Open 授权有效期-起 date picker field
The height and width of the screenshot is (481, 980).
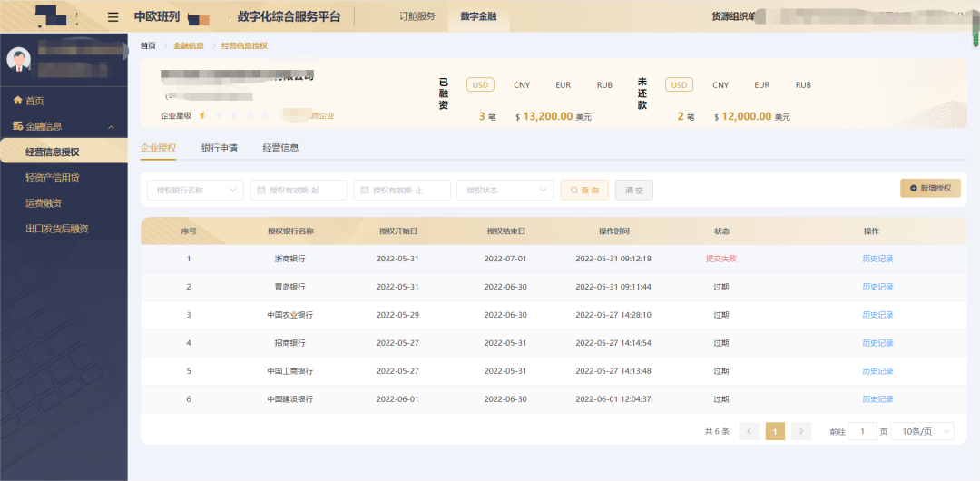pos(299,191)
